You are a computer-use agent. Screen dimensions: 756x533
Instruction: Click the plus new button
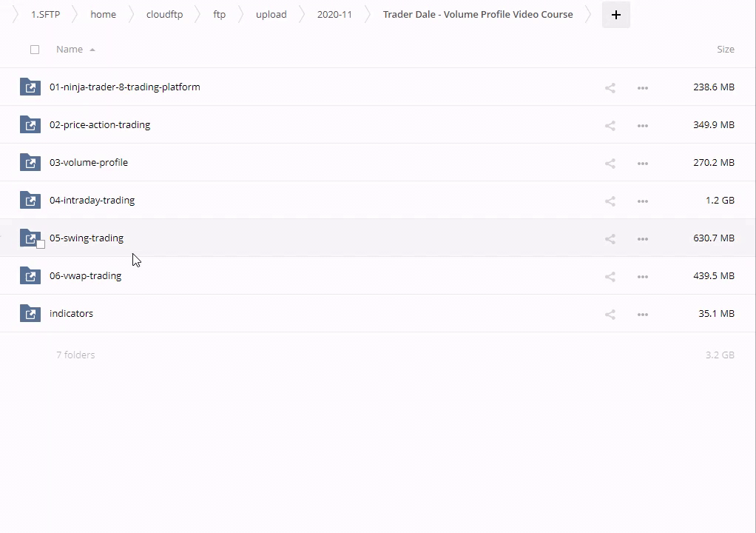coord(615,15)
